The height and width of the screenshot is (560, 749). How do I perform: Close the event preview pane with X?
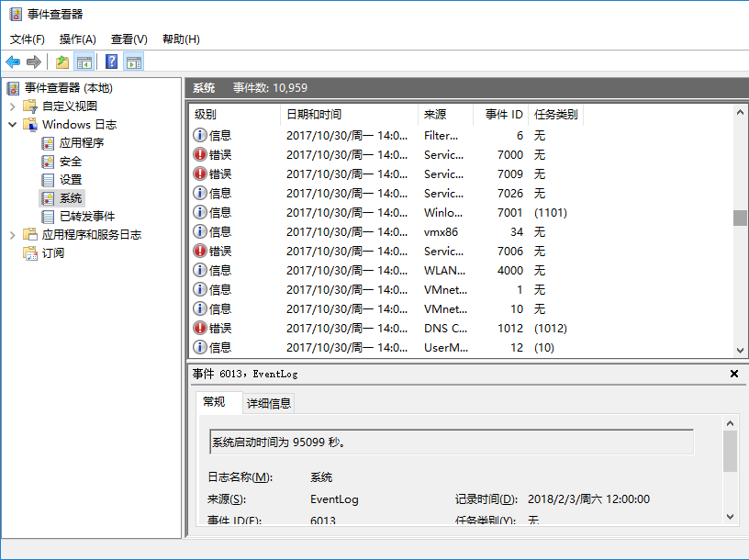pyautogui.click(x=733, y=374)
